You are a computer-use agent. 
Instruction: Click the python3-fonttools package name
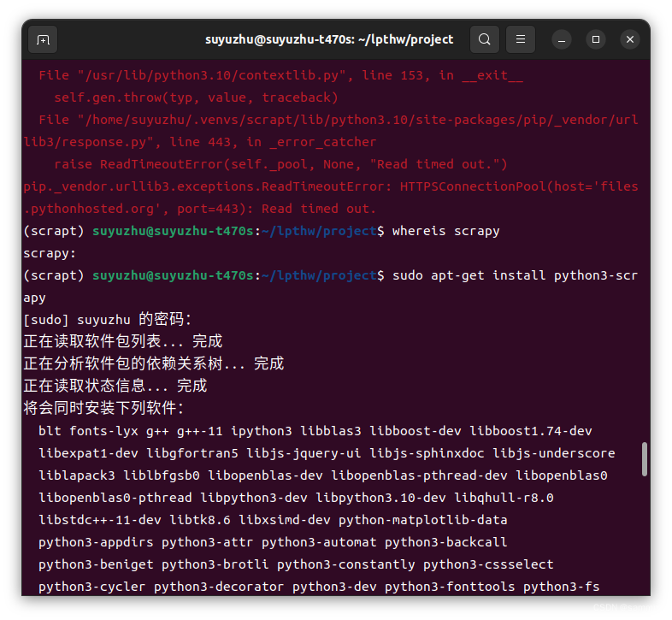click(450, 587)
